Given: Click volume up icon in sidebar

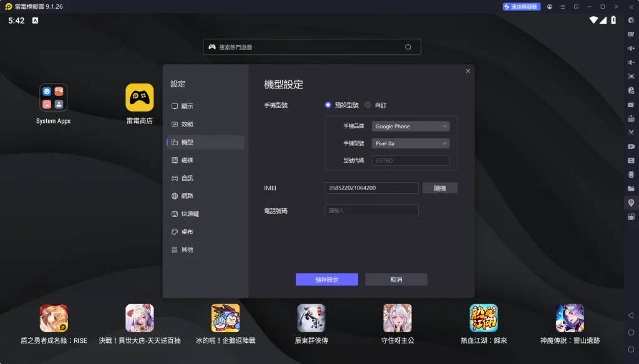Looking at the screenshot, I should (x=632, y=48).
